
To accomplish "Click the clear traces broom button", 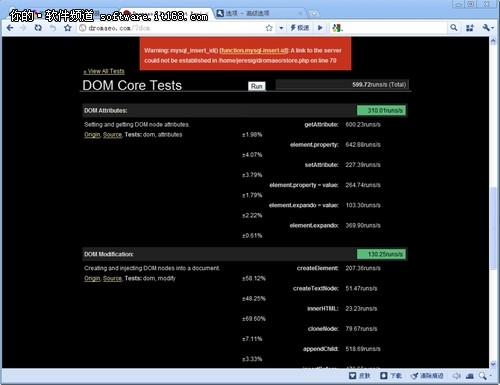I will (x=427, y=376).
